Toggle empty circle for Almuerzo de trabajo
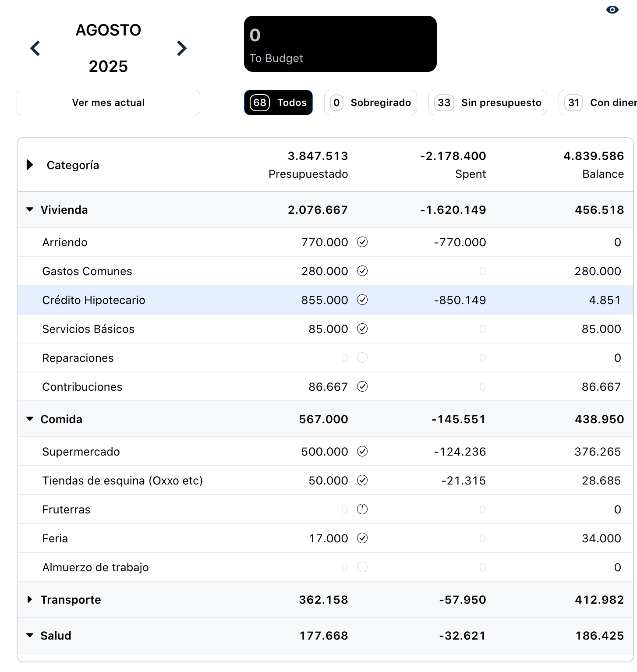Image resolution: width=637 pixels, height=672 pixels. (x=362, y=567)
